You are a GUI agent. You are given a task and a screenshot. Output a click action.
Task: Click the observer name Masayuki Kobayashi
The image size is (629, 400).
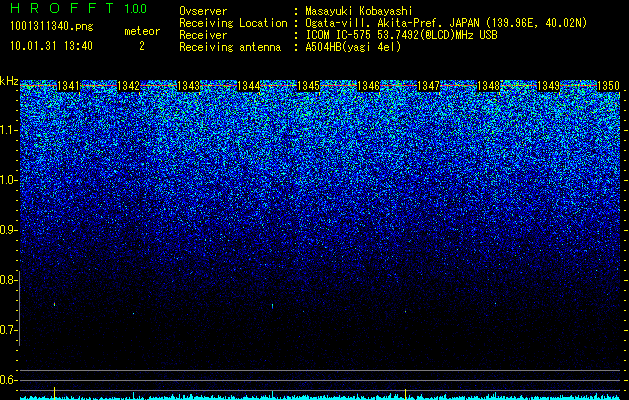(x=359, y=12)
